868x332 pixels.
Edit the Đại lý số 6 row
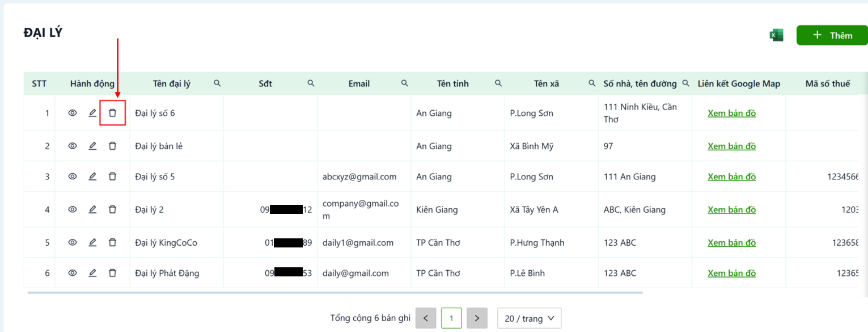click(x=92, y=113)
